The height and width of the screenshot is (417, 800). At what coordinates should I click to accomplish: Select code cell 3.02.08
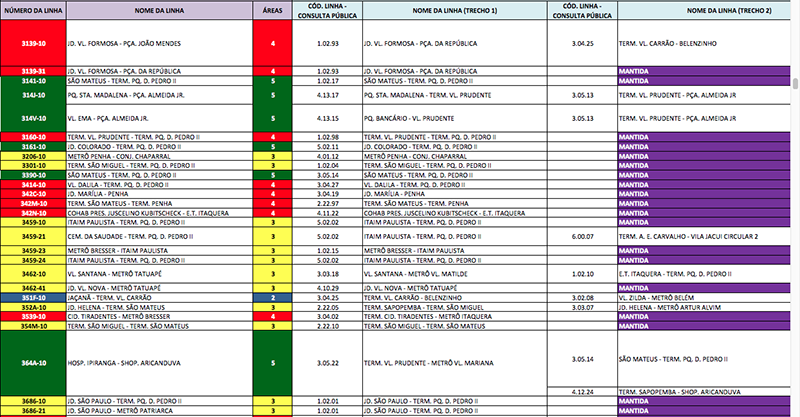click(x=582, y=298)
